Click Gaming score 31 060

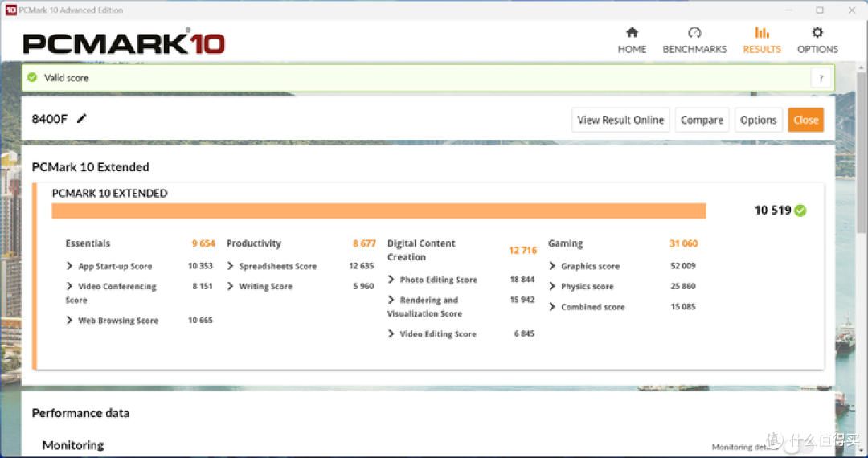tap(684, 243)
